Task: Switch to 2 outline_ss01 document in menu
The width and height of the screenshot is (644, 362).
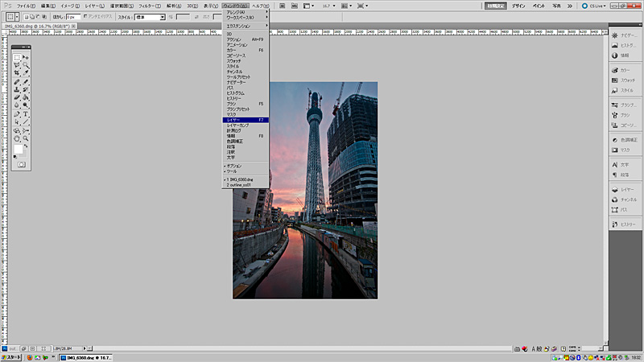Action: click(246, 185)
